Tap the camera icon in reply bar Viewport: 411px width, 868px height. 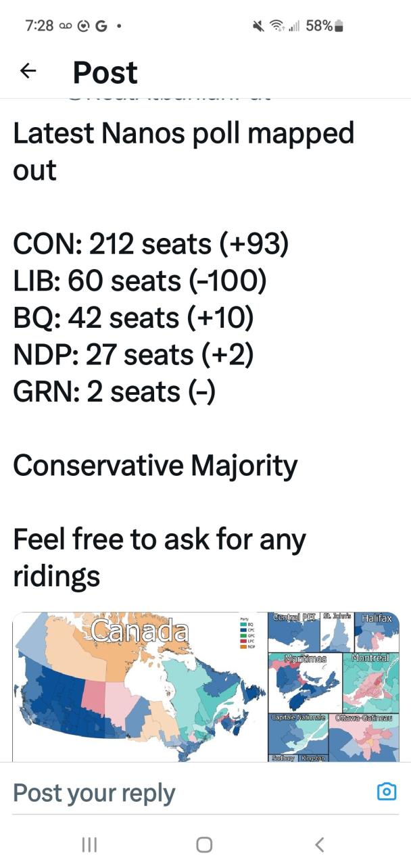click(x=386, y=792)
